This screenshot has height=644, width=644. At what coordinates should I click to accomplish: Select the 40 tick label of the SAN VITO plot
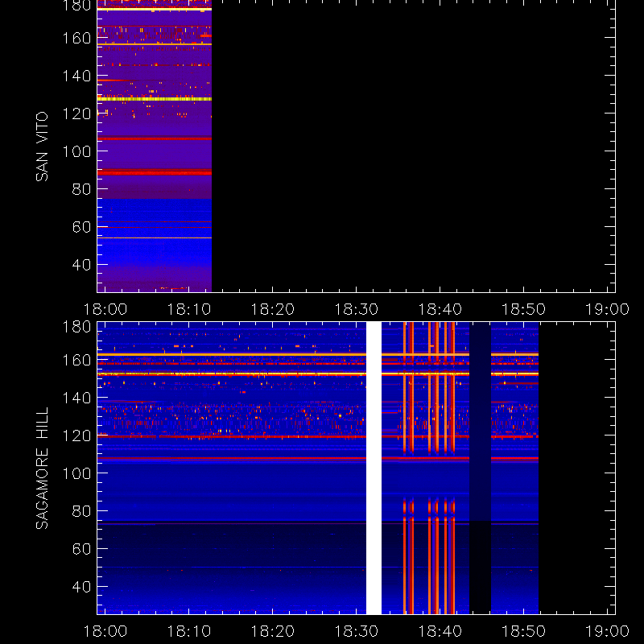point(81,265)
